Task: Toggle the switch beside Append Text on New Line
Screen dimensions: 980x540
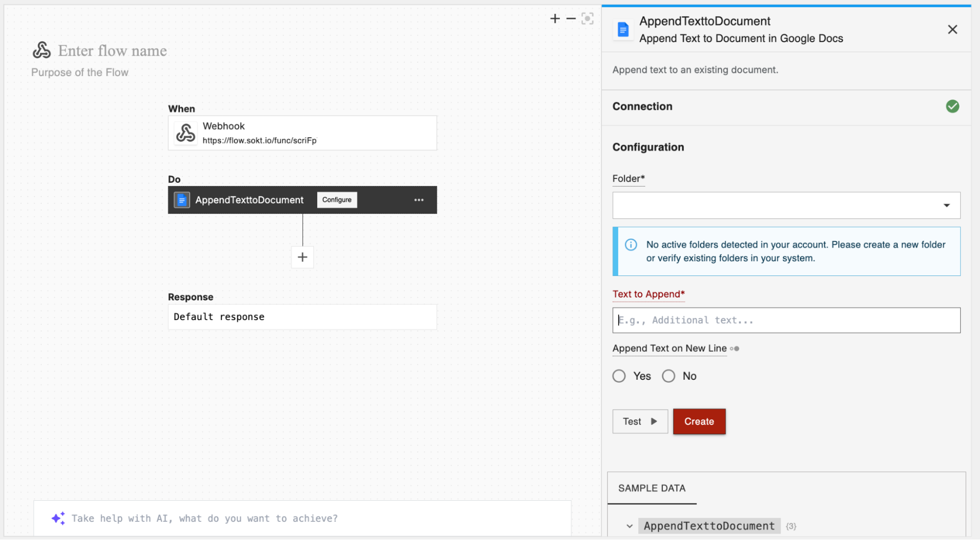Action: pos(734,348)
